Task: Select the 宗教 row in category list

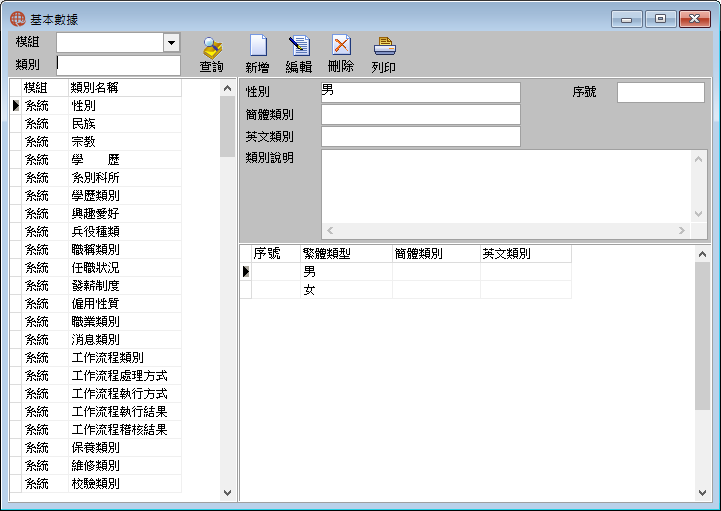Action: (96, 142)
